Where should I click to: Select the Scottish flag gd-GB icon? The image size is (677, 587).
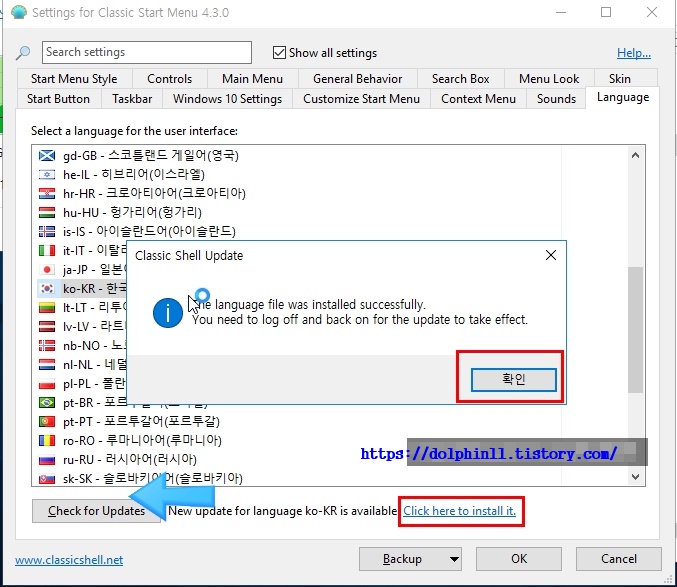click(x=47, y=155)
